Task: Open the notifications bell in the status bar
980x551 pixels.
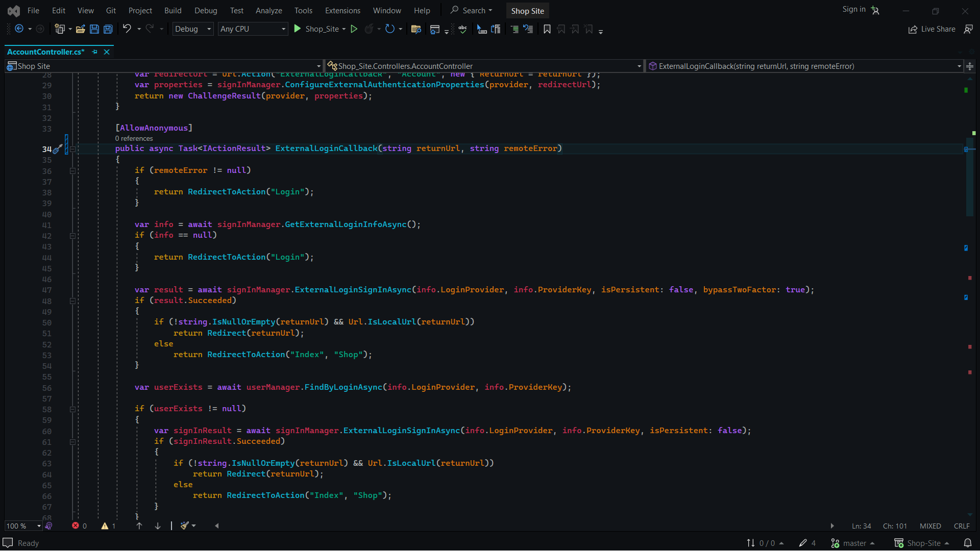Action: click(967, 543)
